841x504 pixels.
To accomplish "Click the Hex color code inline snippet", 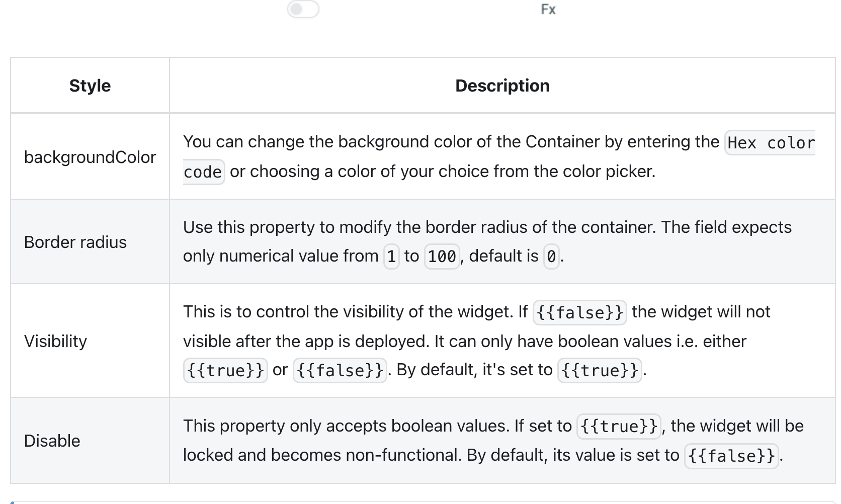I will (769, 143).
